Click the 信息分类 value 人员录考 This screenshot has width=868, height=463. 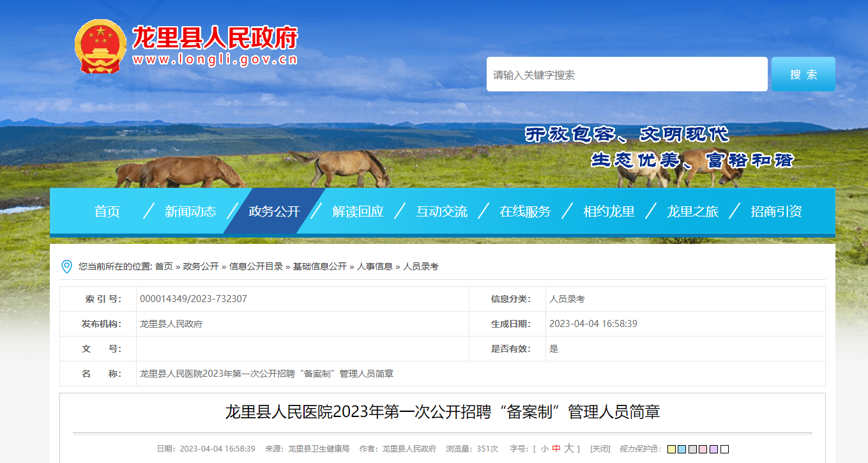567,299
